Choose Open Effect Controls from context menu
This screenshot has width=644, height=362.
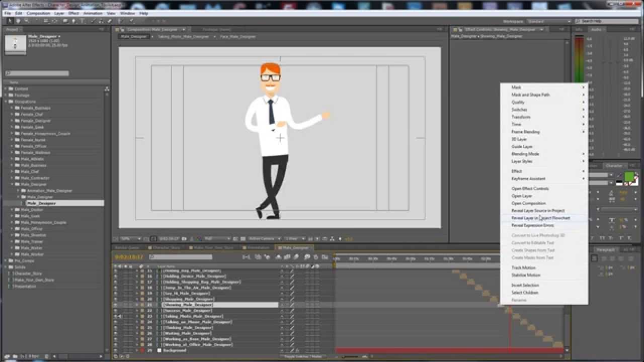[530, 189]
